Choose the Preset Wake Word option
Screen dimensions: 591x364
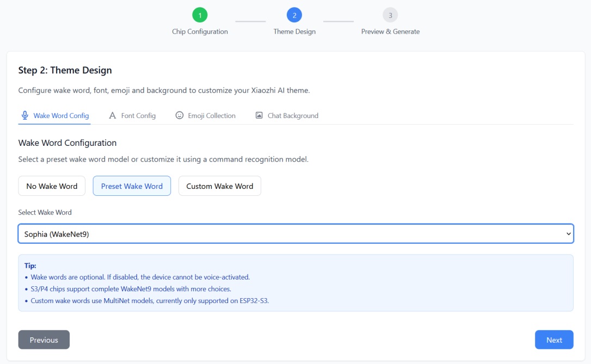[132, 186]
